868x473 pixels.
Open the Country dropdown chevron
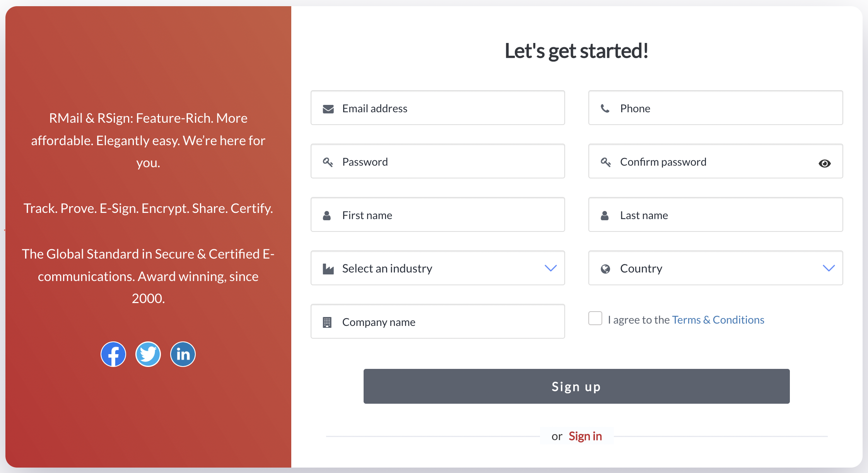pos(829,268)
